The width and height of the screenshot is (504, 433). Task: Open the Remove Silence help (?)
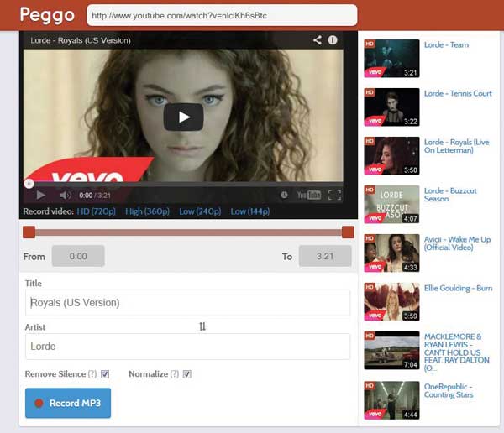[92, 374]
